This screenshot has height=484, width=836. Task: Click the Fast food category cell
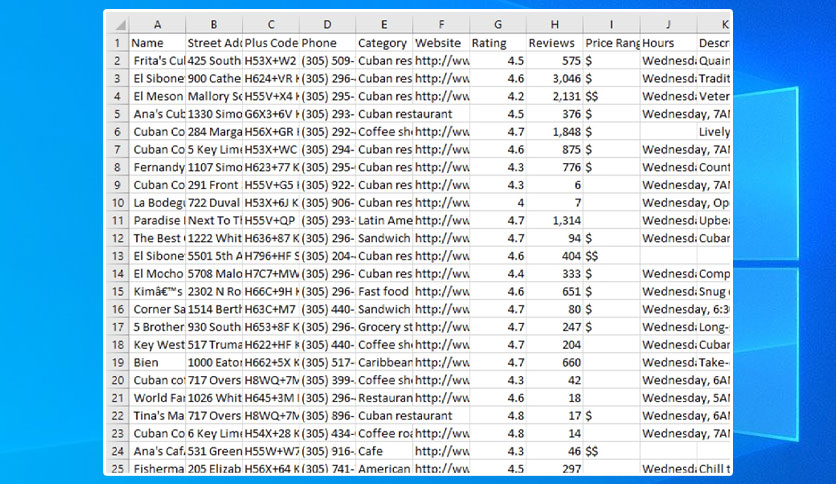pyautogui.click(x=384, y=292)
